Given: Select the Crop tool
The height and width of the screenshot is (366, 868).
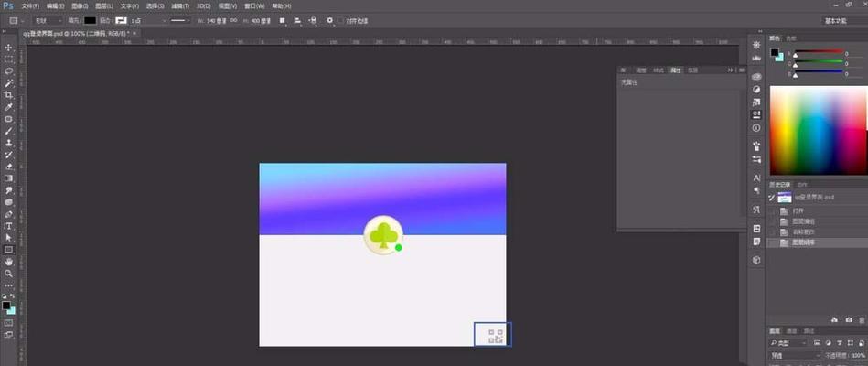Looking at the screenshot, I should (x=8, y=95).
